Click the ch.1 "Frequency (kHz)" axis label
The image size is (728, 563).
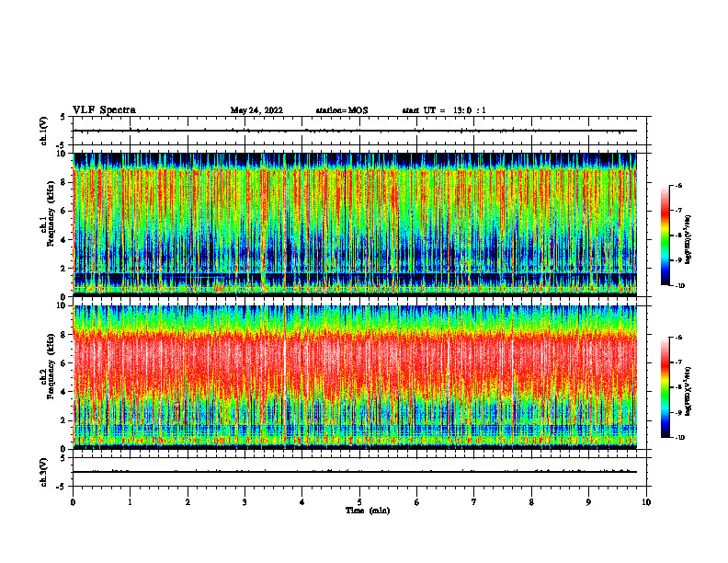click(x=51, y=213)
